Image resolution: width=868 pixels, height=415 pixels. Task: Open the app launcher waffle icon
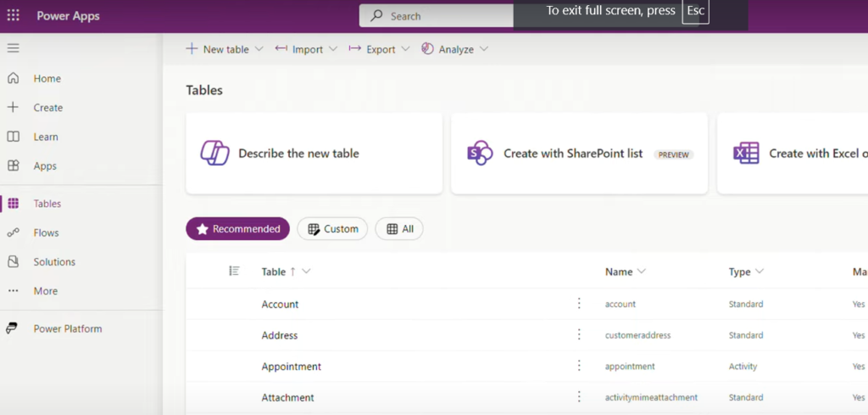tap(13, 15)
